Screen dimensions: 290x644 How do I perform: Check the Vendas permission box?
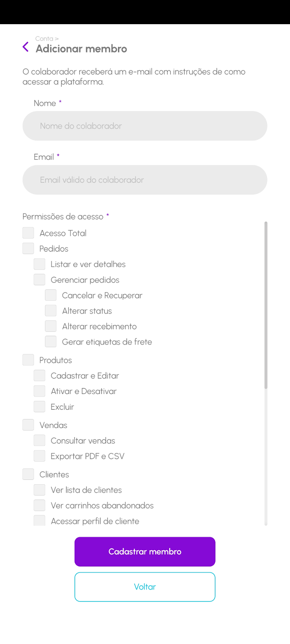point(28,425)
